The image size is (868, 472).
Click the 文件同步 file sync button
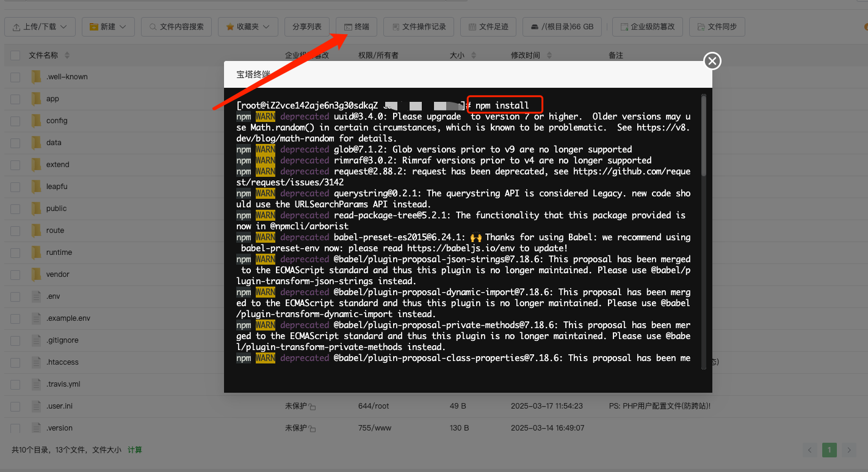point(717,27)
